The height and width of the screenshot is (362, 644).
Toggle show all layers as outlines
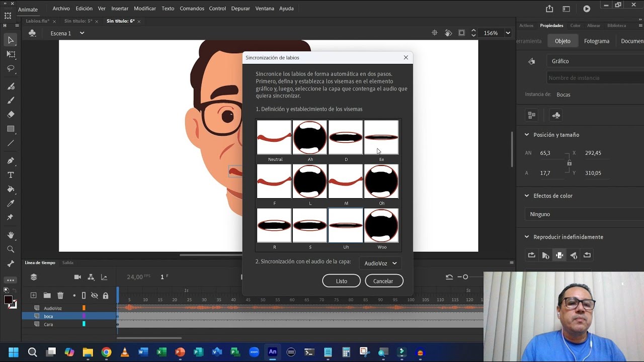coord(84,296)
